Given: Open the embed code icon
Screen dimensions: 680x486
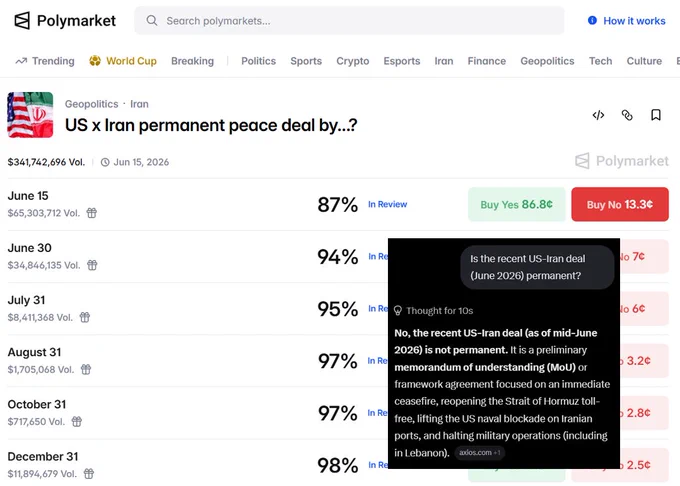Looking at the screenshot, I should click(x=598, y=115).
